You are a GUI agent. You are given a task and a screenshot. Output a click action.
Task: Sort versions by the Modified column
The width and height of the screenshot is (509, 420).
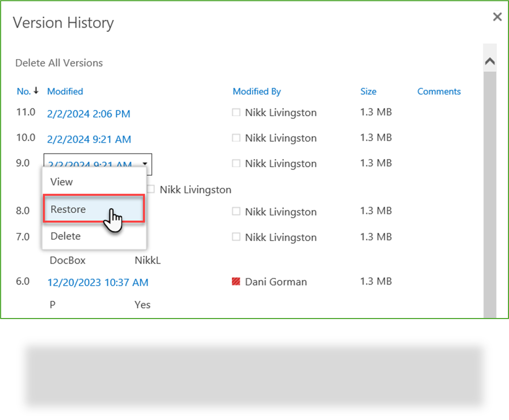point(65,91)
